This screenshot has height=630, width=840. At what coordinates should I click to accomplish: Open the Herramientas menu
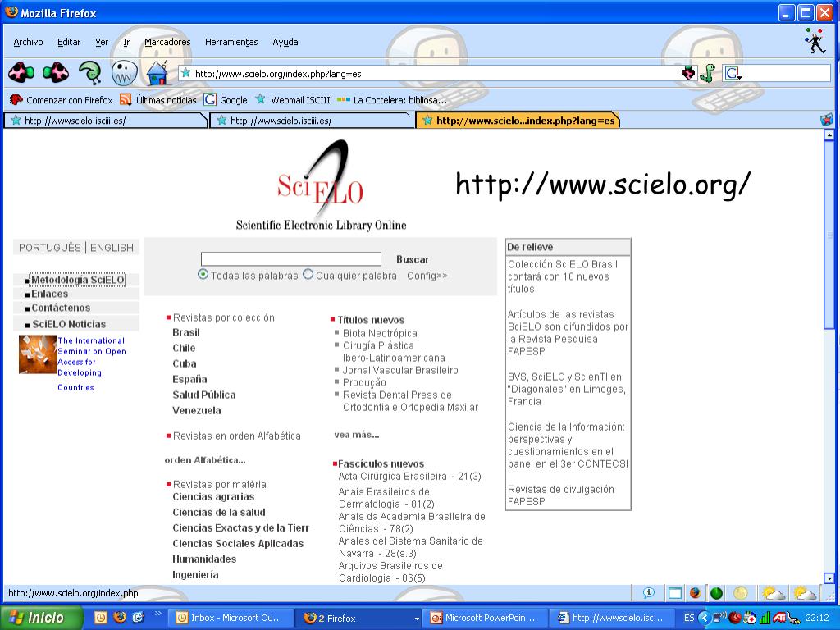click(231, 42)
